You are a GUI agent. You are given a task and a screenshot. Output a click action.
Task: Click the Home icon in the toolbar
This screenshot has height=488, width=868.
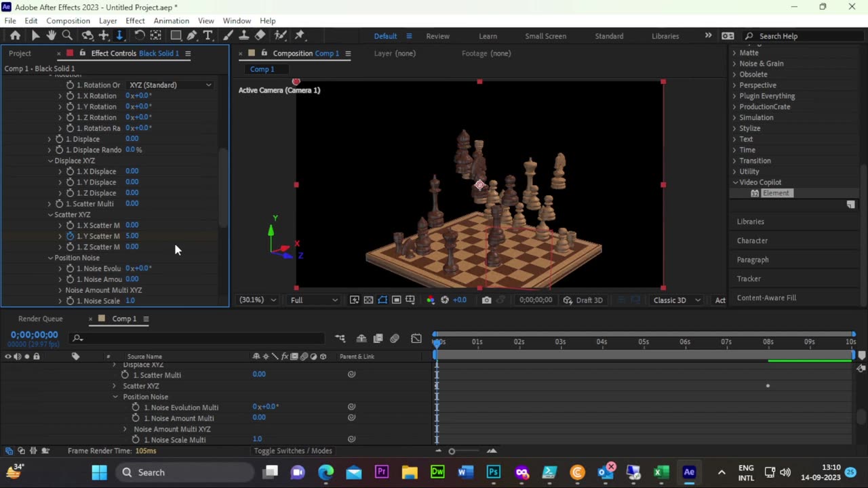tap(15, 36)
